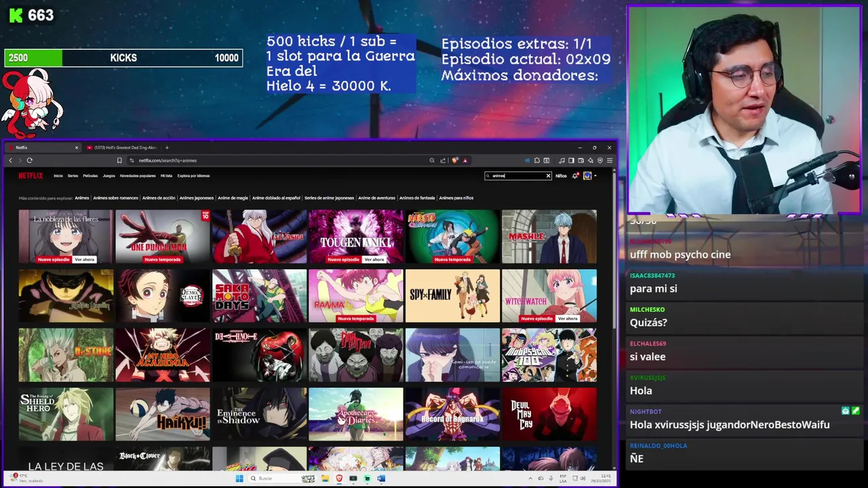Explore Anime de fantasía category

417,198
